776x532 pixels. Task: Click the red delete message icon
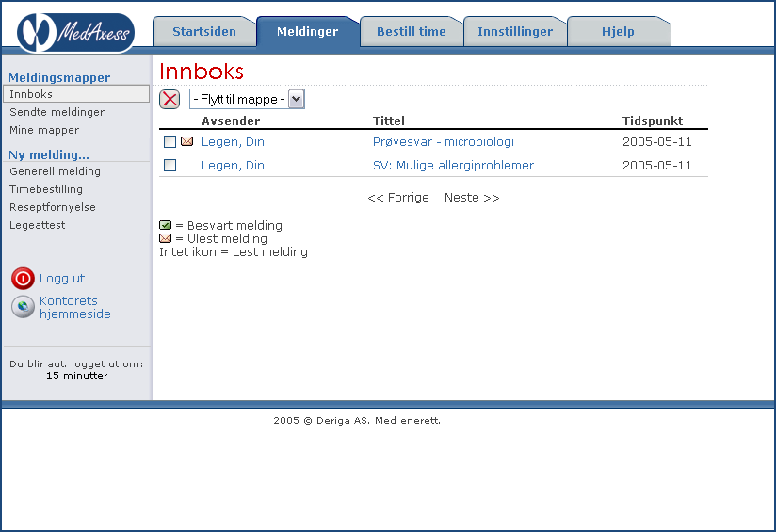170,100
